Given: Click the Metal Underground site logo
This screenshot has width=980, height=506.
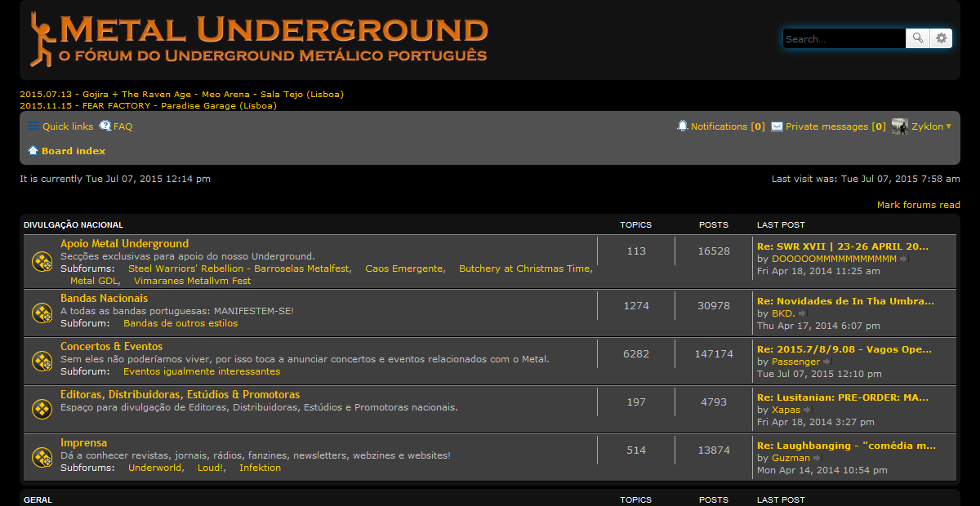Looking at the screenshot, I should coord(259,38).
